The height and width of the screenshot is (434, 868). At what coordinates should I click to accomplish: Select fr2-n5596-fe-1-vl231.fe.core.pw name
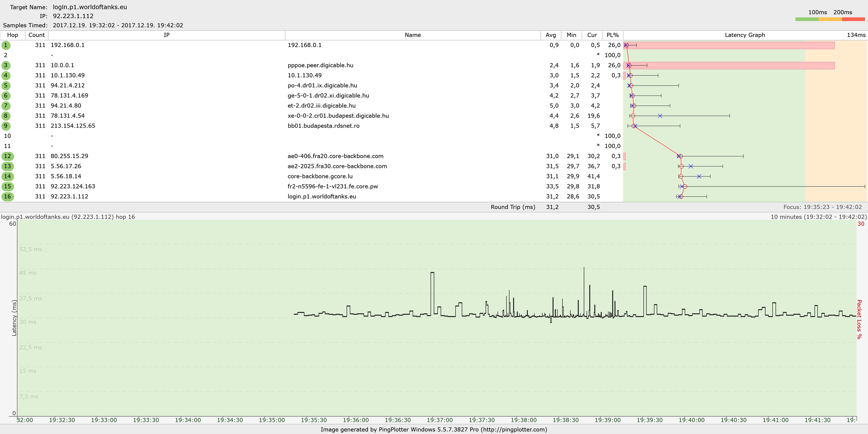point(333,187)
